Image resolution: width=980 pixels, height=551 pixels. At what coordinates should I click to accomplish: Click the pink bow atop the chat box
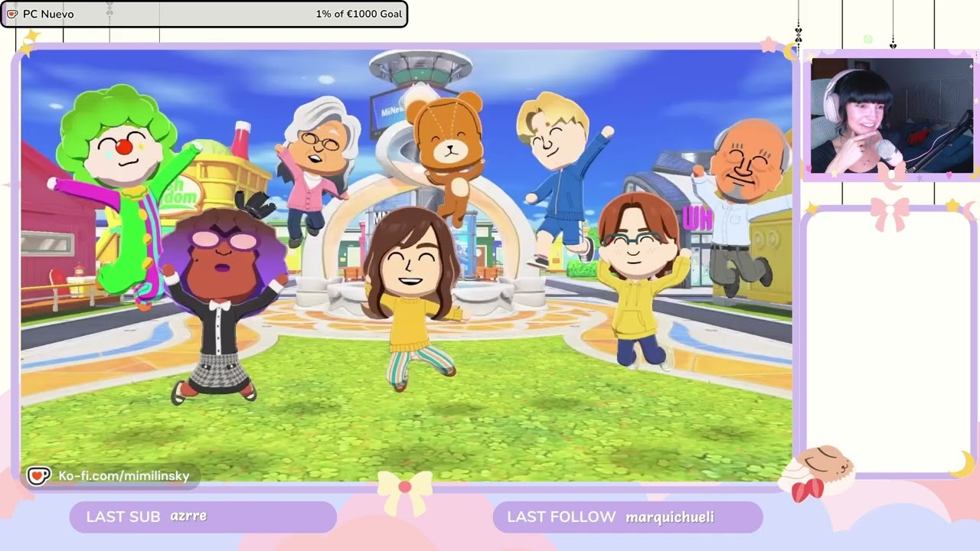coord(890,214)
